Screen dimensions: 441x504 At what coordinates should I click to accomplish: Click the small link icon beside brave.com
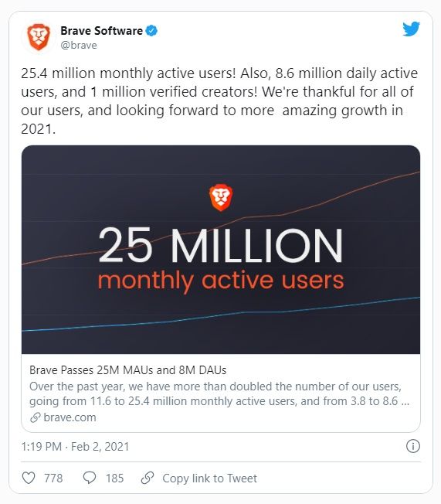35,417
